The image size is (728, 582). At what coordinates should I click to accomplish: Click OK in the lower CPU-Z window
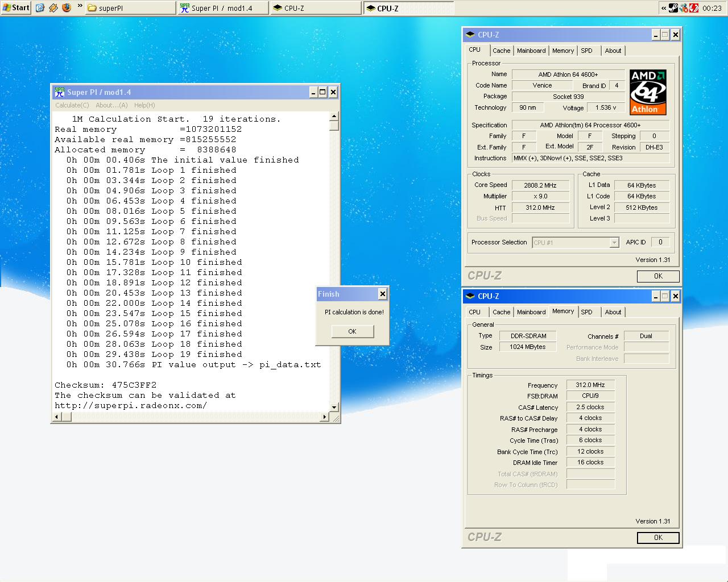point(658,538)
